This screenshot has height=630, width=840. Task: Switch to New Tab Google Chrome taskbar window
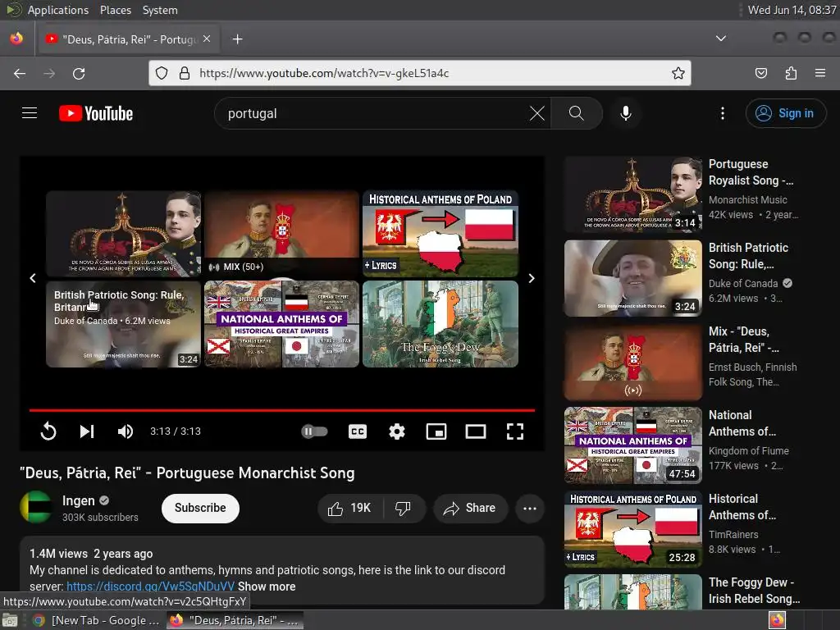(96, 620)
